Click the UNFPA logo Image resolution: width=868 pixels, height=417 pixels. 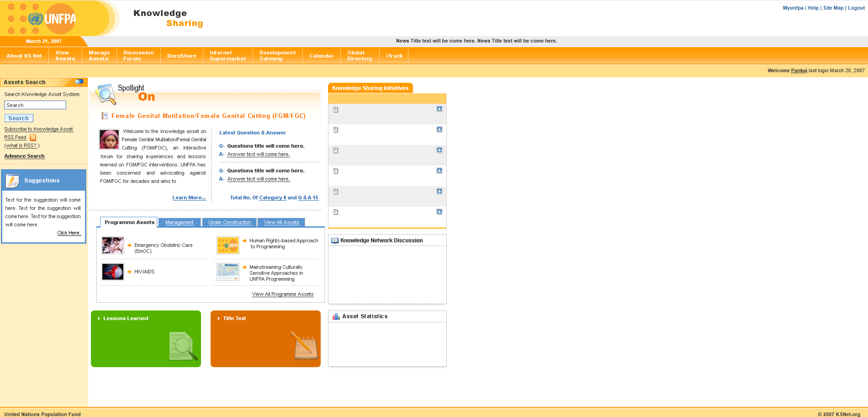53,19
